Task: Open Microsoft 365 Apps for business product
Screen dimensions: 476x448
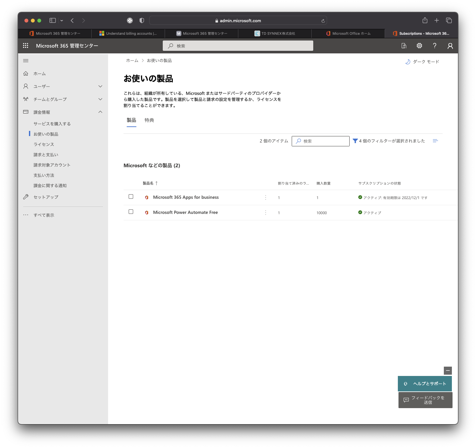Action: pos(186,197)
